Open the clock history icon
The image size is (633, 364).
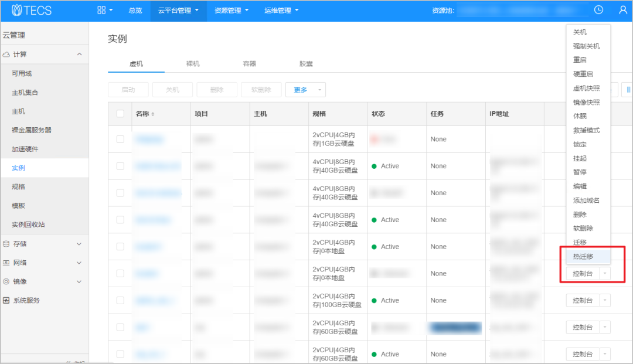point(598,10)
